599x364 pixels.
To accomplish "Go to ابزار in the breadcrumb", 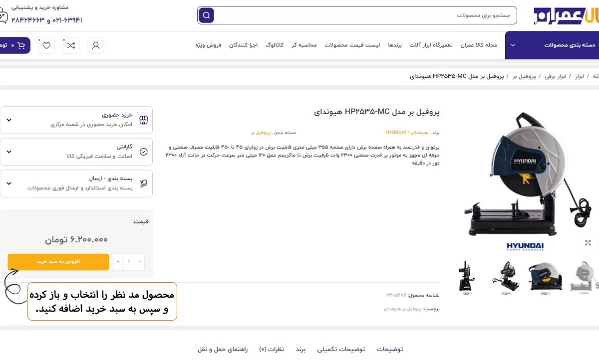I will click(580, 76).
